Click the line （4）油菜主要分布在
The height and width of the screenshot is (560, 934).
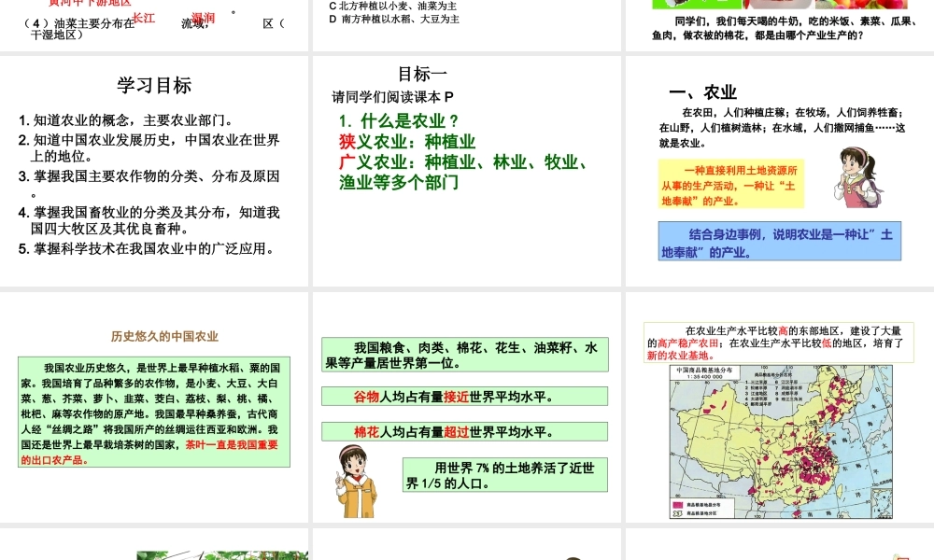point(154,29)
